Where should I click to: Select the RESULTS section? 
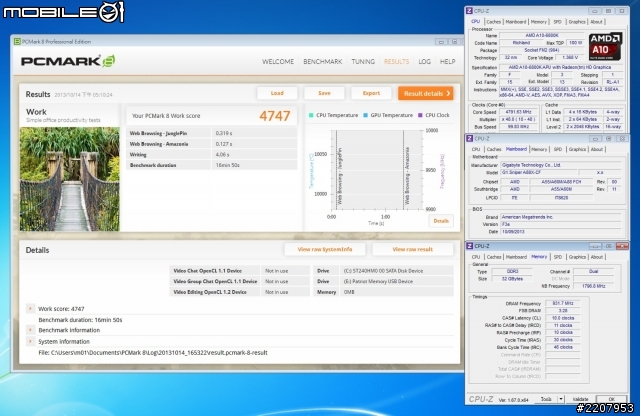click(x=396, y=62)
